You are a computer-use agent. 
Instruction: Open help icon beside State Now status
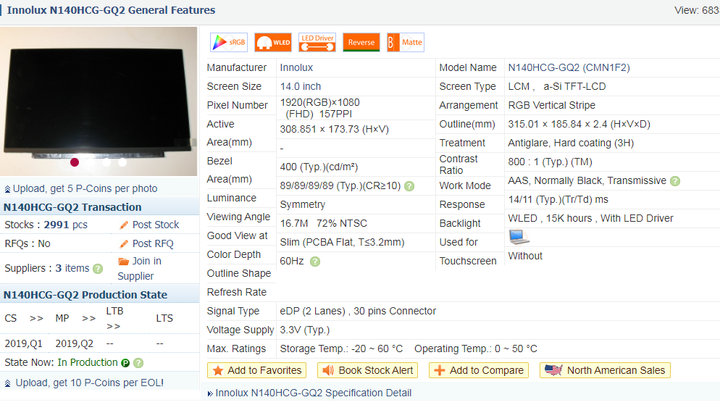click(138, 363)
